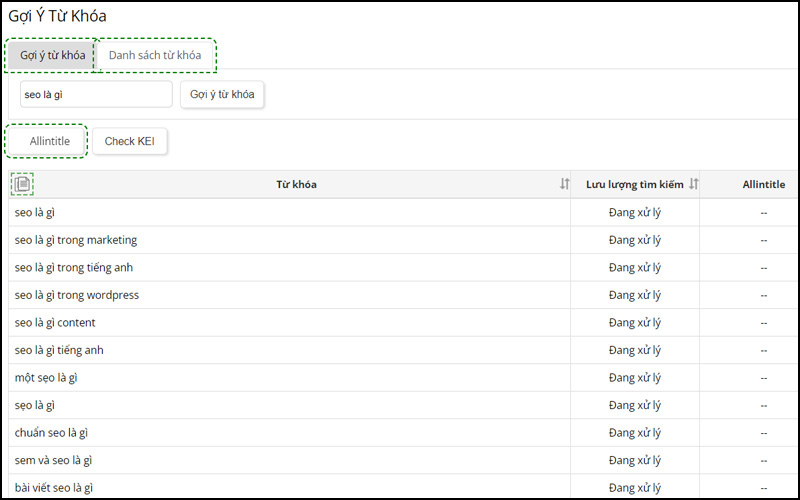800x500 pixels.
Task: Click Allintitle dash in seo là gì trong marketing row
Action: [764, 240]
